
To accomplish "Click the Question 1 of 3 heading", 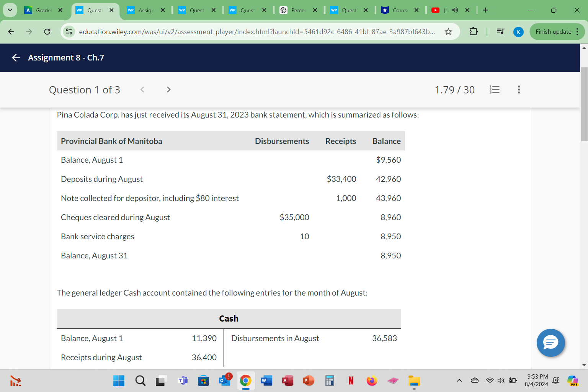I will [x=85, y=90].
